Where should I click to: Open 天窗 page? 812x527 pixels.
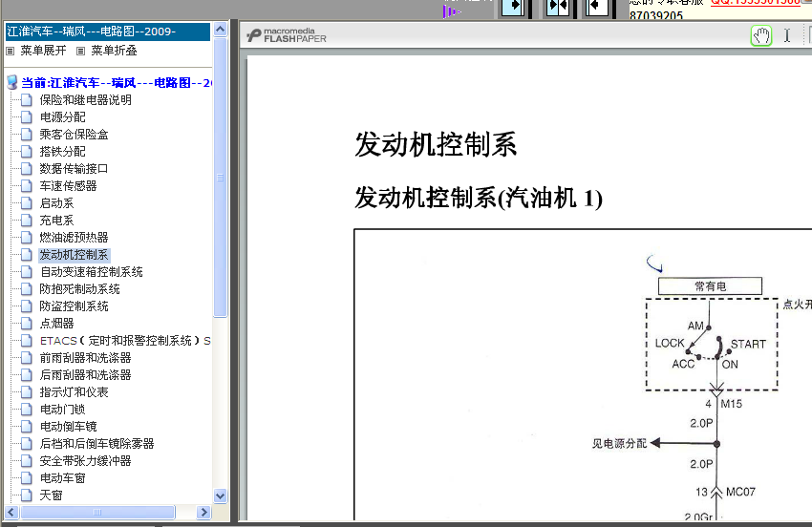(52, 495)
